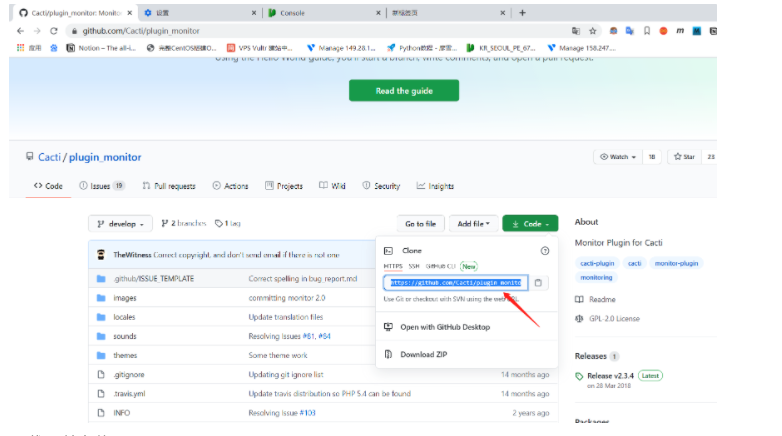Copy the clone URL with the clipboard icon
Screen dimensions: 782x436
538,283
